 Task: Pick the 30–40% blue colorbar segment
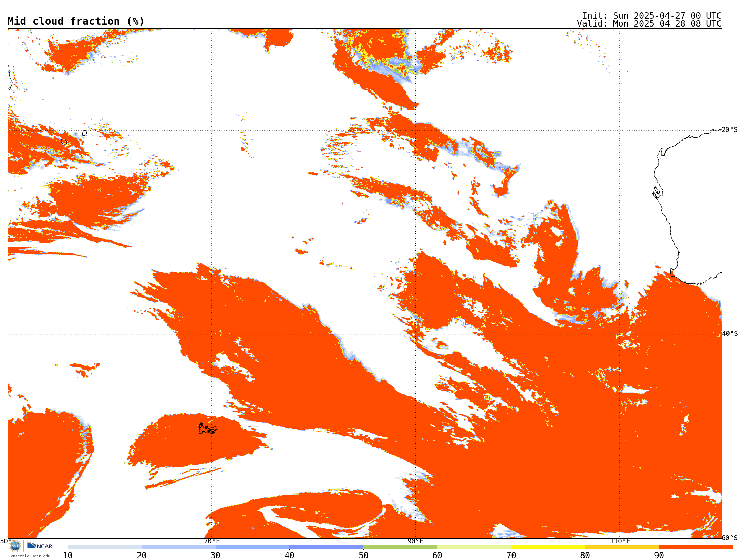click(x=252, y=547)
